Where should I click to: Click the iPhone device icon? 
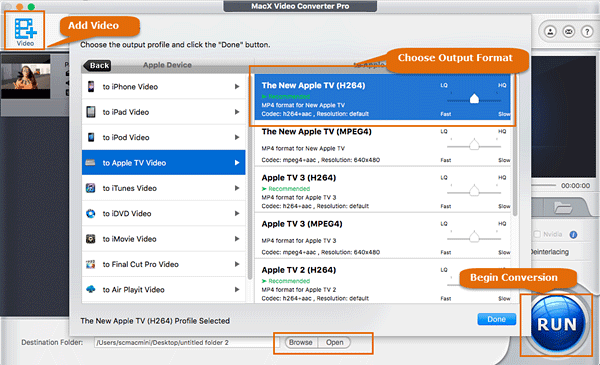click(91, 86)
